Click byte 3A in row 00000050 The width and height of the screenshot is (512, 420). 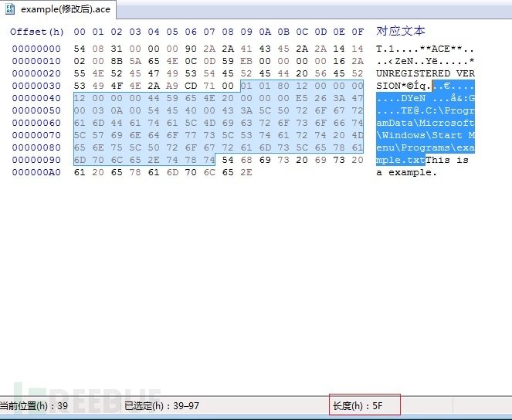(246, 110)
